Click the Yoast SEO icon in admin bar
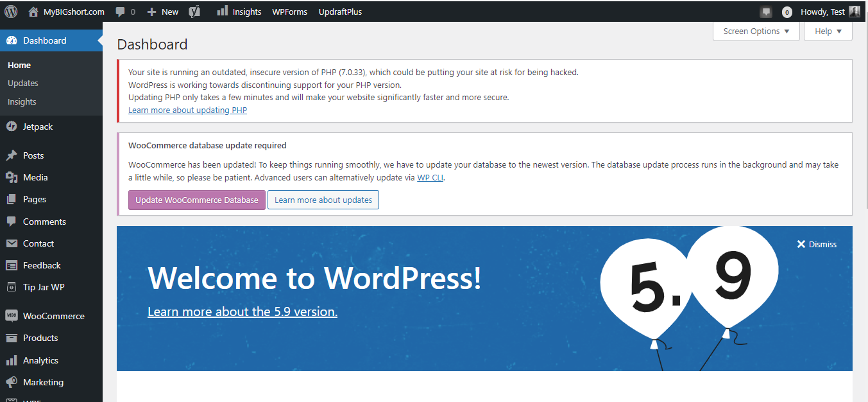The image size is (868, 402). [x=195, y=11]
